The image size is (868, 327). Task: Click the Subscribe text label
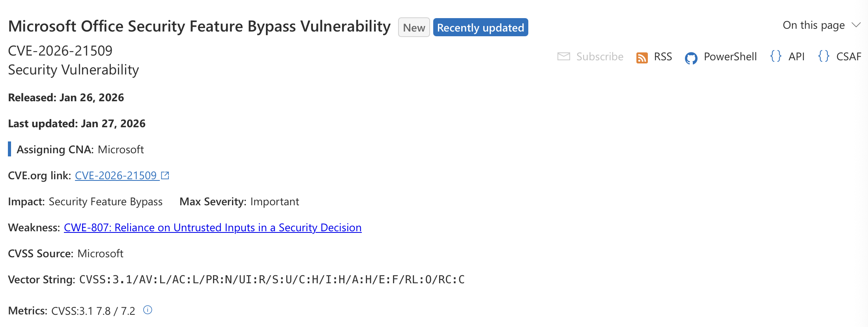pyautogui.click(x=600, y=57)
